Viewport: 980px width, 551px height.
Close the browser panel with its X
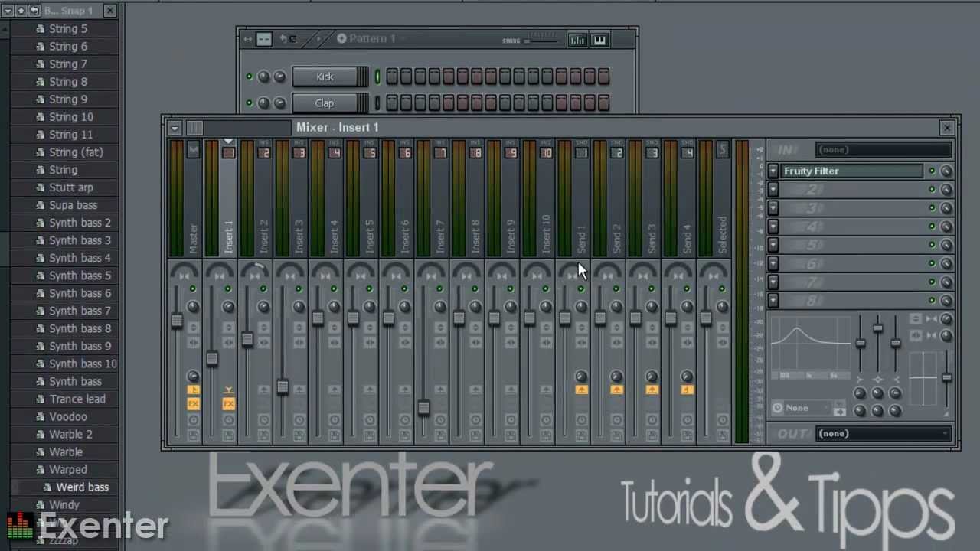[109, 10]
